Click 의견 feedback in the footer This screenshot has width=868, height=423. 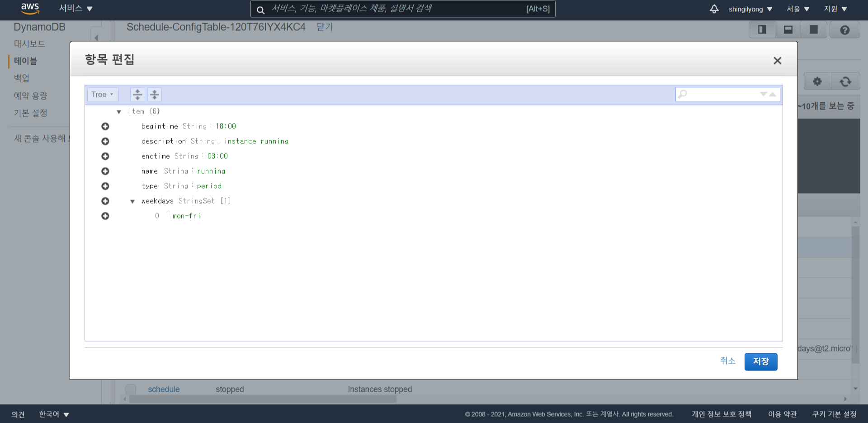18,414
